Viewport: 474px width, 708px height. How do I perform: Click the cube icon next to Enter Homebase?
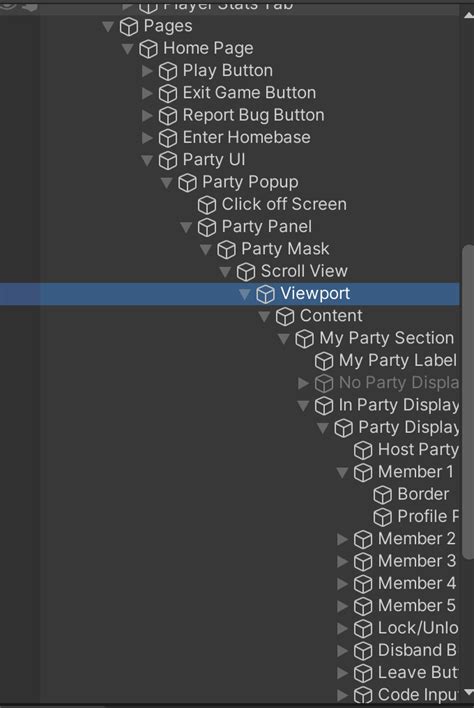(168, 138)
